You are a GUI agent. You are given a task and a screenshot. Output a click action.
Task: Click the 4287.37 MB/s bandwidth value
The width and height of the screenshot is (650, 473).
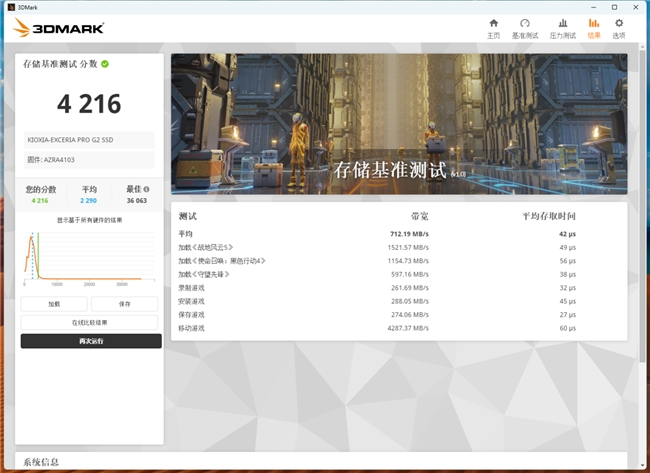coord(408,328)
